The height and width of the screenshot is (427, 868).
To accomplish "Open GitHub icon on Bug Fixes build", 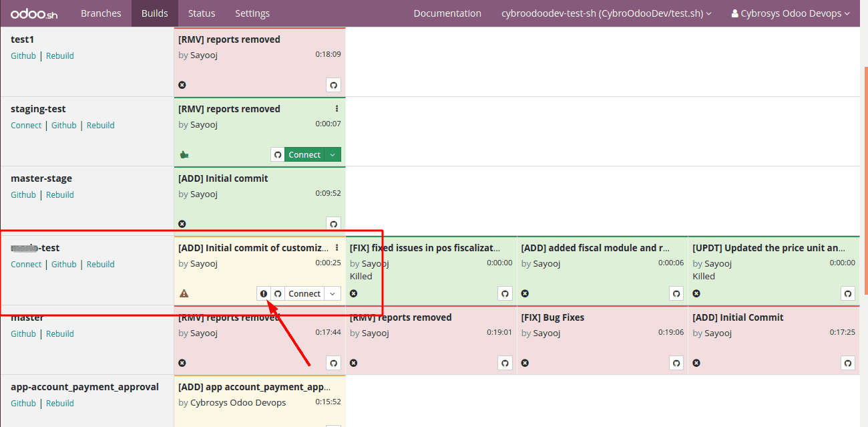I will coord(676,363).
